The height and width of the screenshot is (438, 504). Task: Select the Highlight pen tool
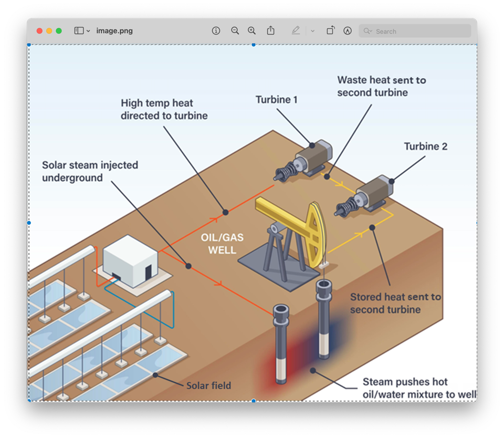tap(296, 31)
